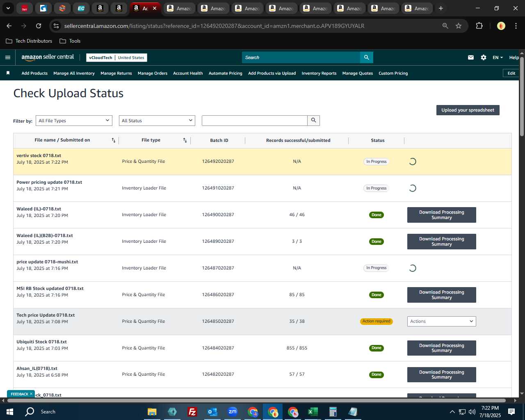This screenshot has height=420, width=525.
Task: Open Account Health
Action: (188, 73)
